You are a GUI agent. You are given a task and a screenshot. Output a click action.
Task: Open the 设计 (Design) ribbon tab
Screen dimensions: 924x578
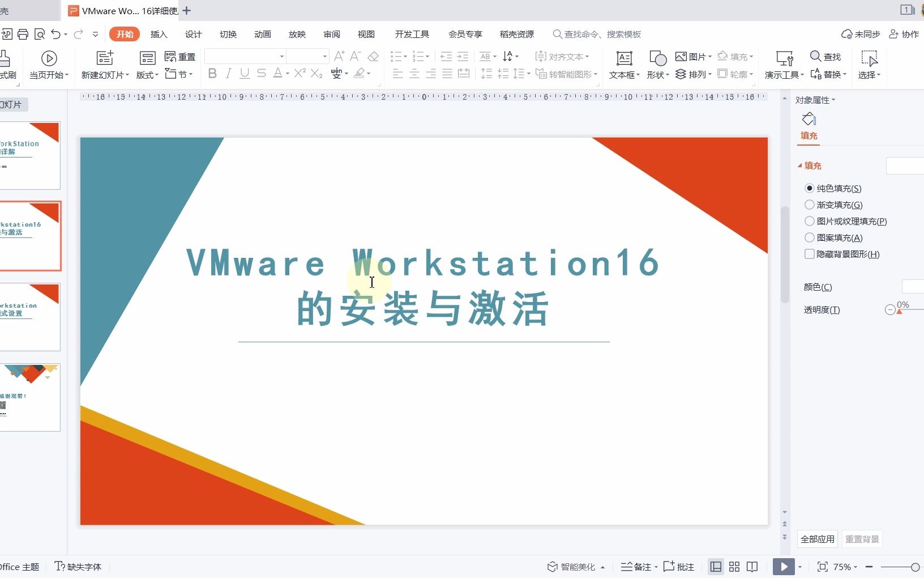tap(194, 34)
